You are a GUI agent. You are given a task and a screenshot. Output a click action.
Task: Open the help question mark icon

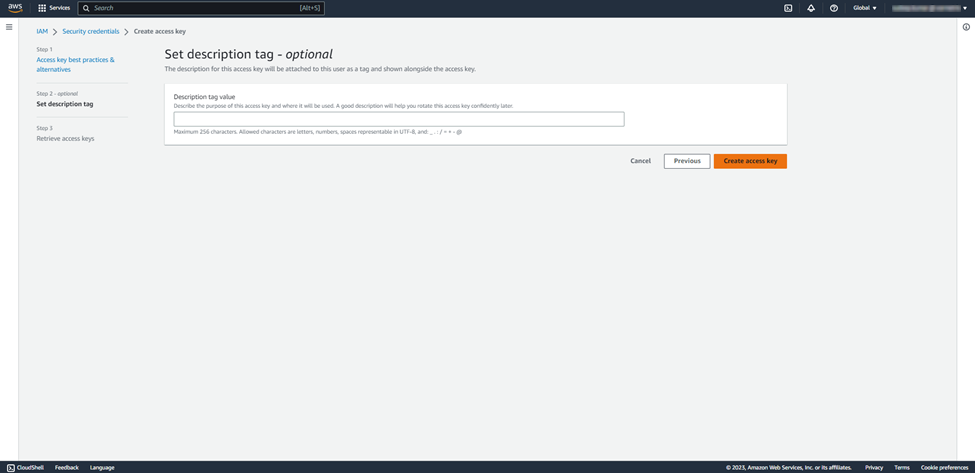834,8
